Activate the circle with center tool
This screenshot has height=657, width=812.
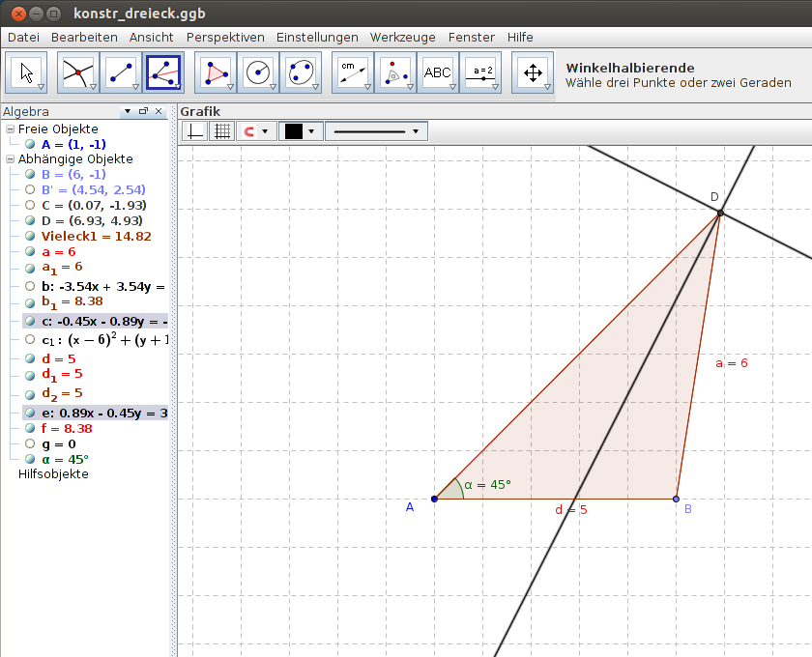coord(258,71)
